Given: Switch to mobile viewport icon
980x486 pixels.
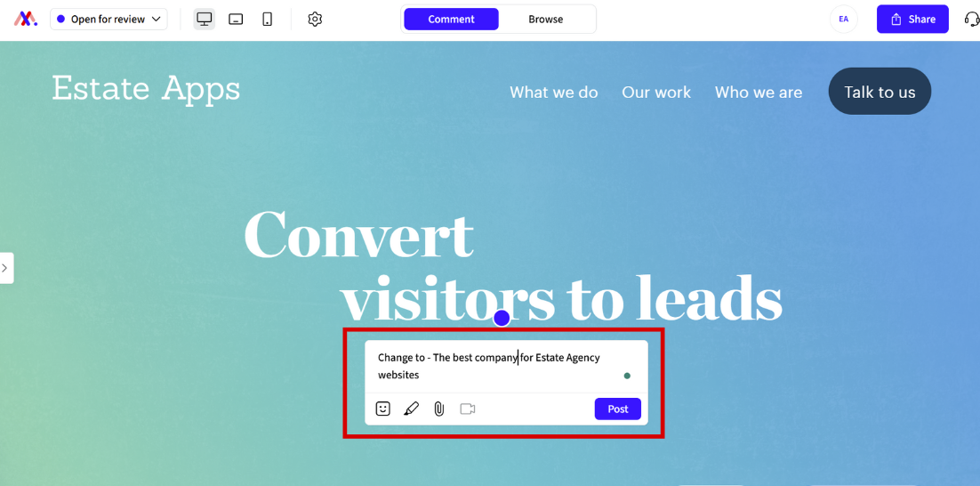Looking at the screenshot, I should tap(268, 20).
